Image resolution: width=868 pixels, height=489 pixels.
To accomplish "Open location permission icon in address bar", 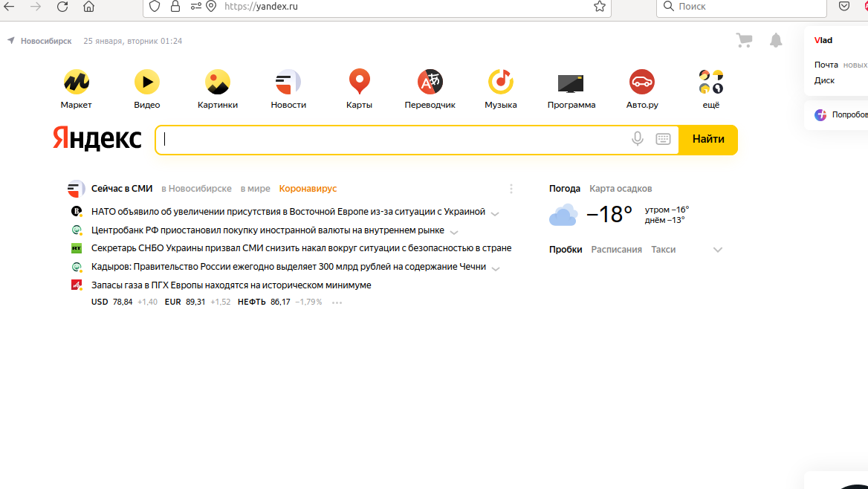I will click(212, 7).
